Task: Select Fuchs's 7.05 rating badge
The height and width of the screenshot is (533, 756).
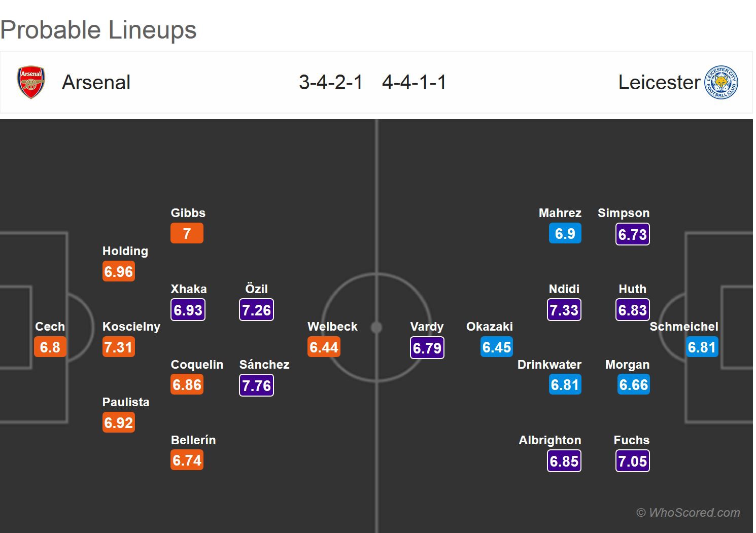Action: coord(633,461)
